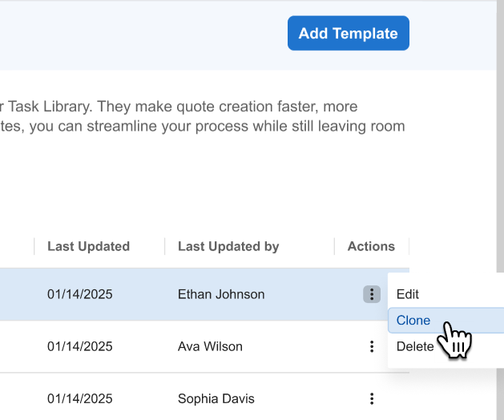Image resolution: width=504 pixels, height=420 pixels.
Task: Click the Task Library description text
Action: click(x=200, y=116)
